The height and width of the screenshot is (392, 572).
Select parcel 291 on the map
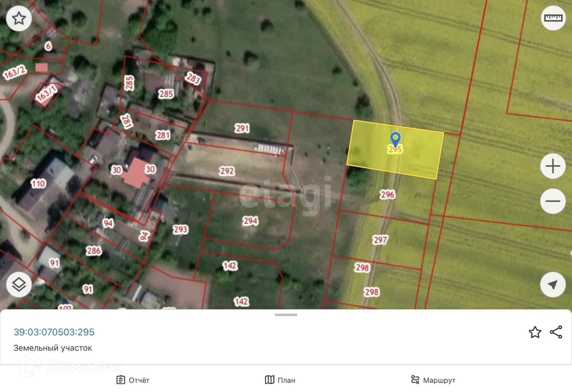tap(242, 128)
